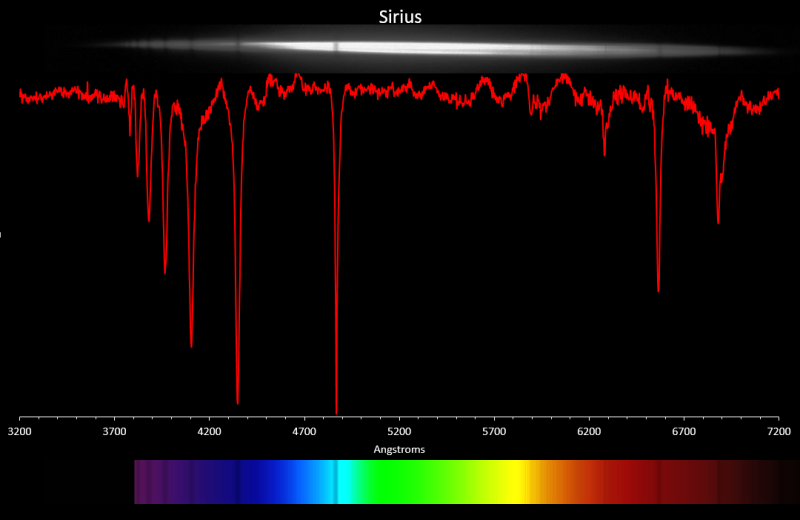The width and height of the screenshot is (800, 520).
Task: Click the 5200 axis tick label
Action: [399, 432]
